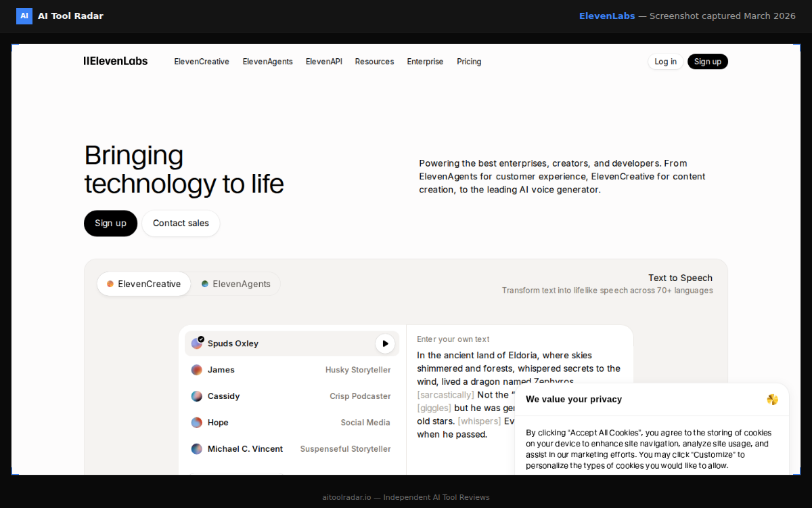Select the Michael C. Vincent voice row

[292, 449]
